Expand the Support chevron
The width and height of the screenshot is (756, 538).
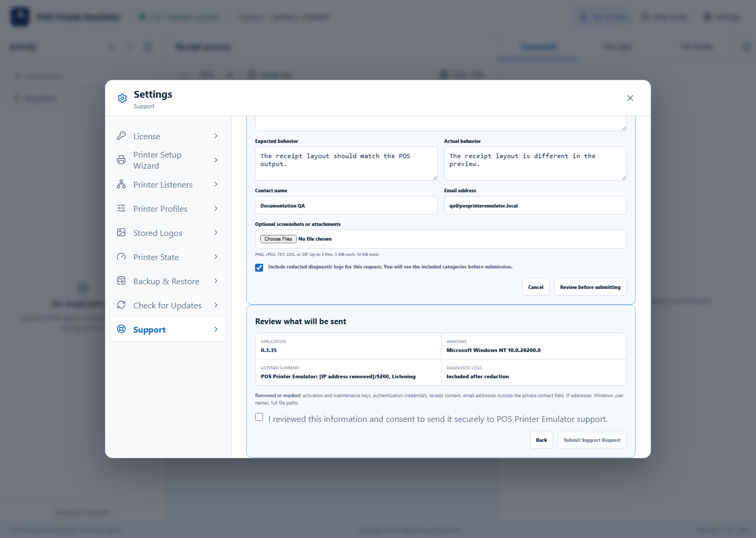pos(216,329)
